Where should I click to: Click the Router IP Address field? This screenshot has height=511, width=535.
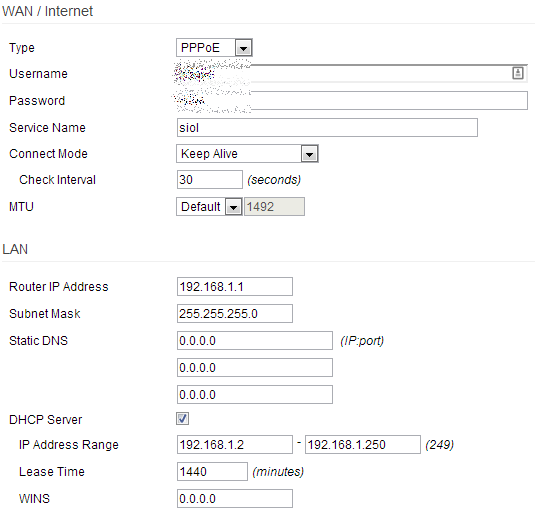point(235,287)
